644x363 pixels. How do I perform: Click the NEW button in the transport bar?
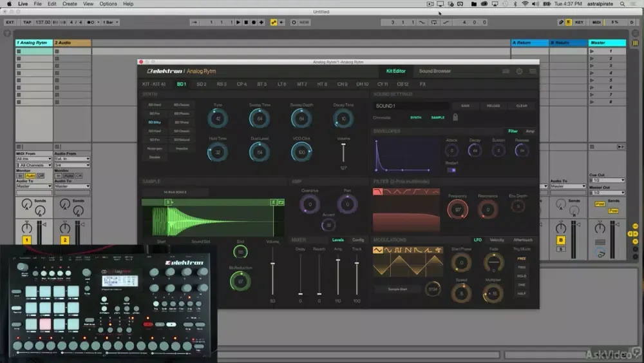(x=304, y=22)
